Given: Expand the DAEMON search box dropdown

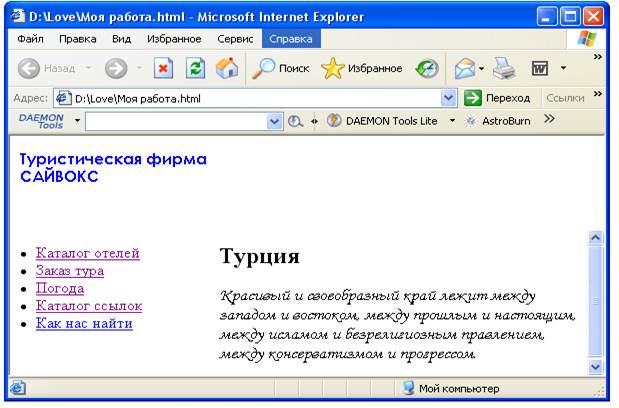Looking at the screenshot, I should 274,121.
